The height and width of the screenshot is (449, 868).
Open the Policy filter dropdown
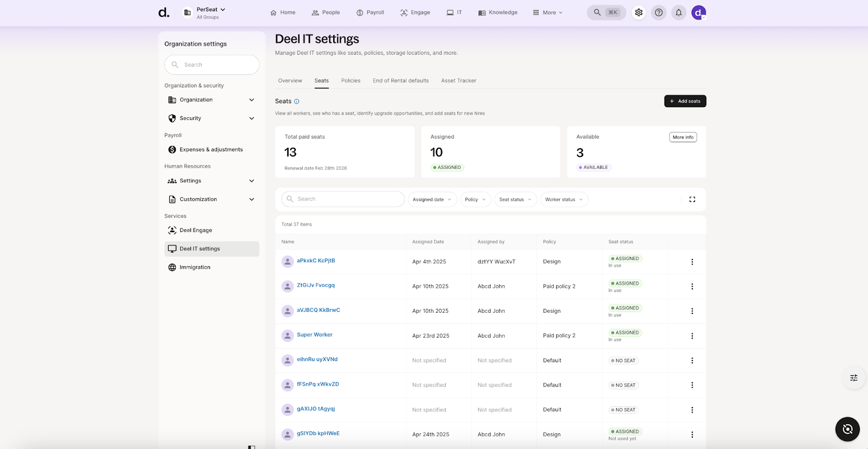tap(476, 199)
